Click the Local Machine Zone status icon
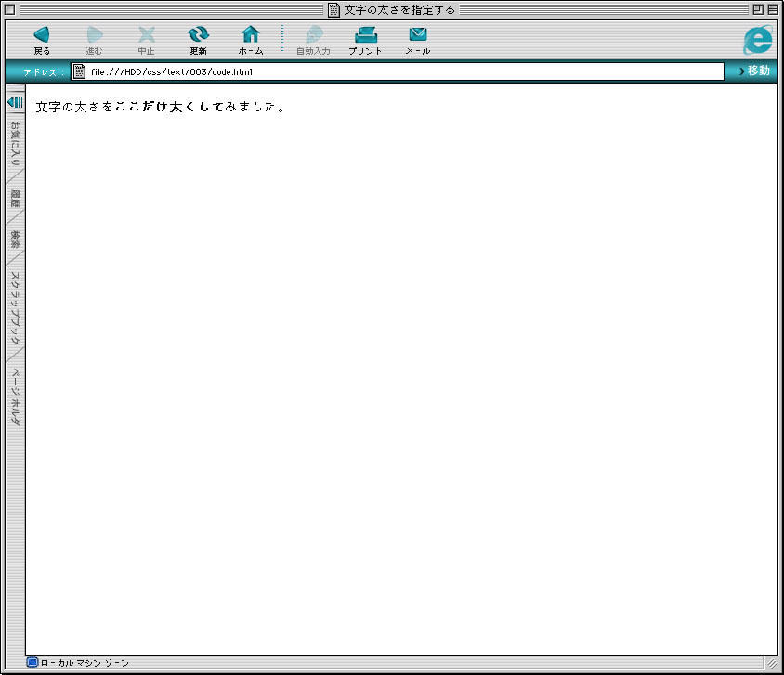 click(33, 663)
